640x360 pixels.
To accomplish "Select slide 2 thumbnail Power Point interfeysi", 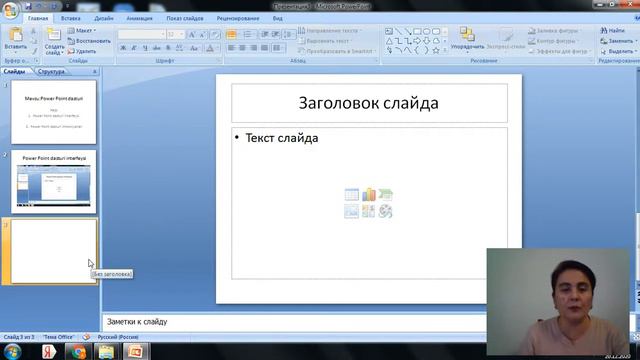I will 53,182.
